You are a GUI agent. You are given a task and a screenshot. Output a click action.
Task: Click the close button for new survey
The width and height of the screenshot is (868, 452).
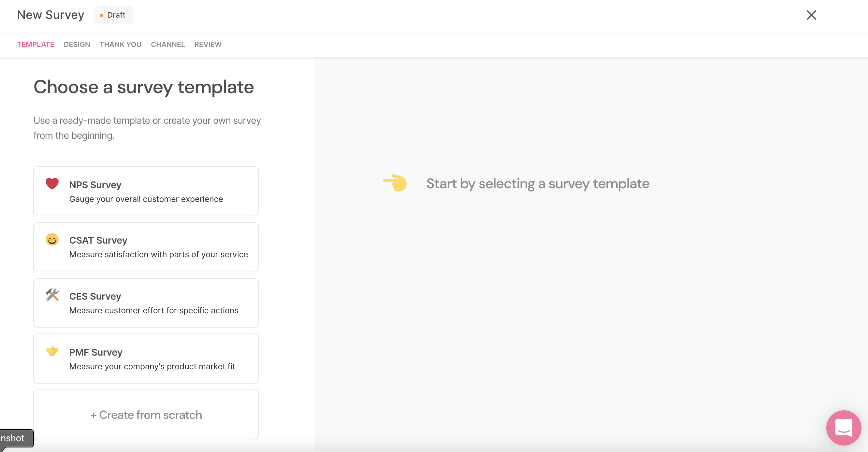tap(812, 14)
